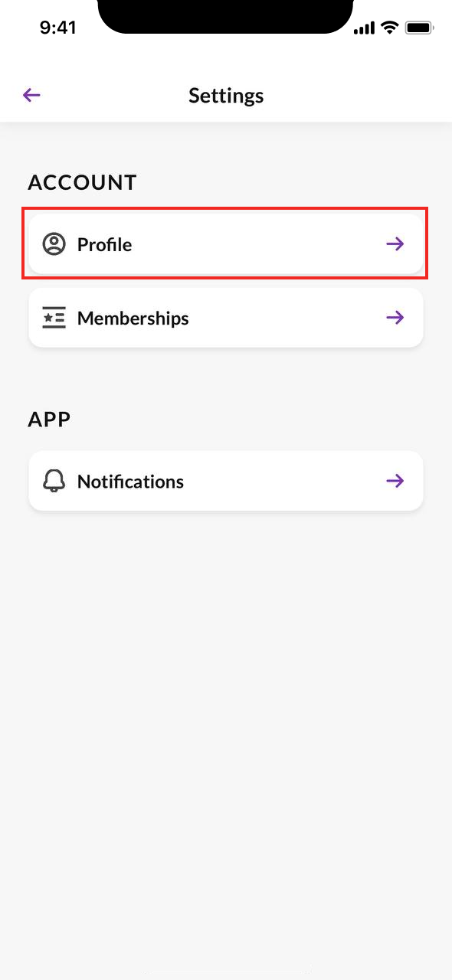
Task: Tap the APP section header
Action: pyautogui.click(x=49, y=420)
